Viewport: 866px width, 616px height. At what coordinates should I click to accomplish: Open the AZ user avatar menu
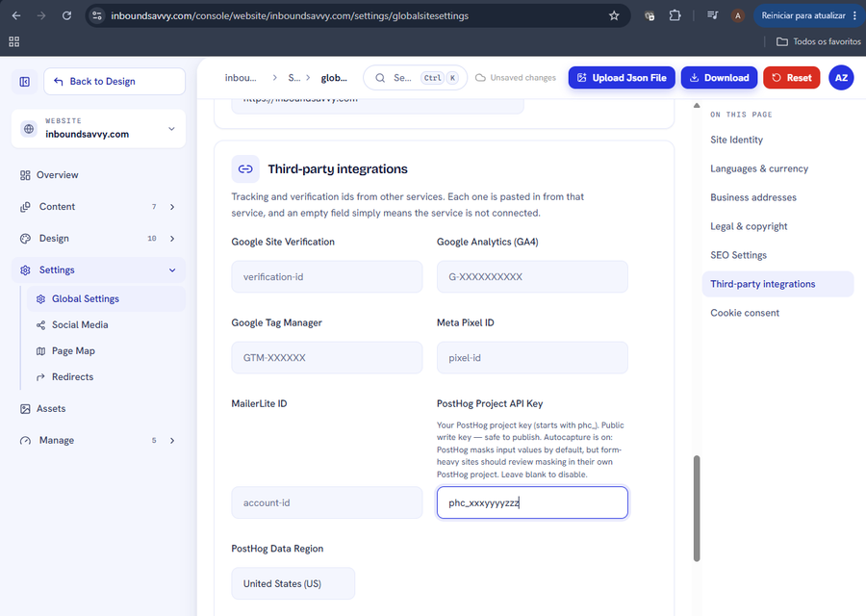tap(841, 78)
